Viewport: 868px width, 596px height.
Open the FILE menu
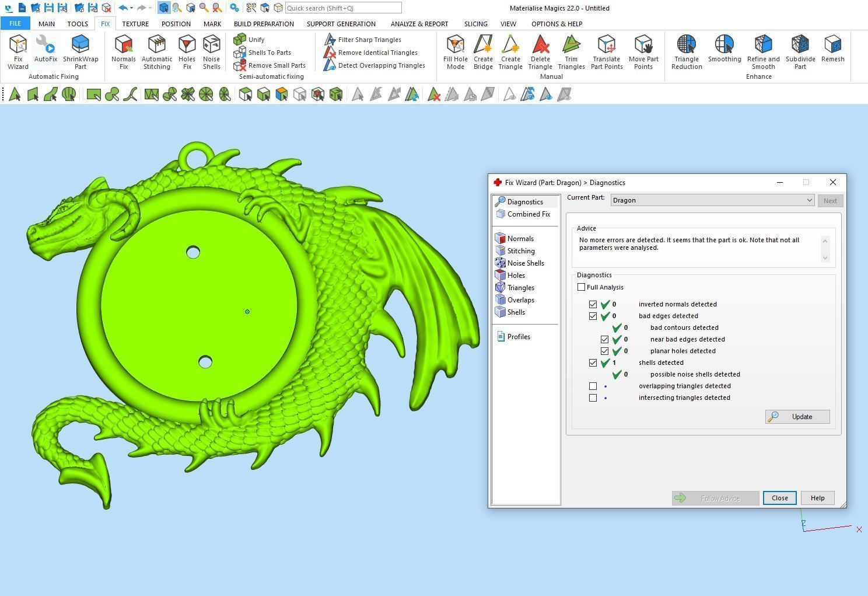click(15, 23)
